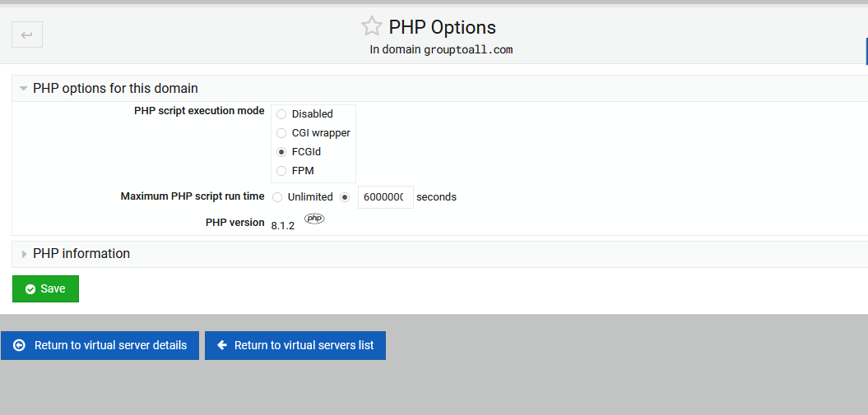Image resolution: width=868 pixels, height=415 pixels.
Task: Select the custom seconds run time radio
Action: pos(345,197)
